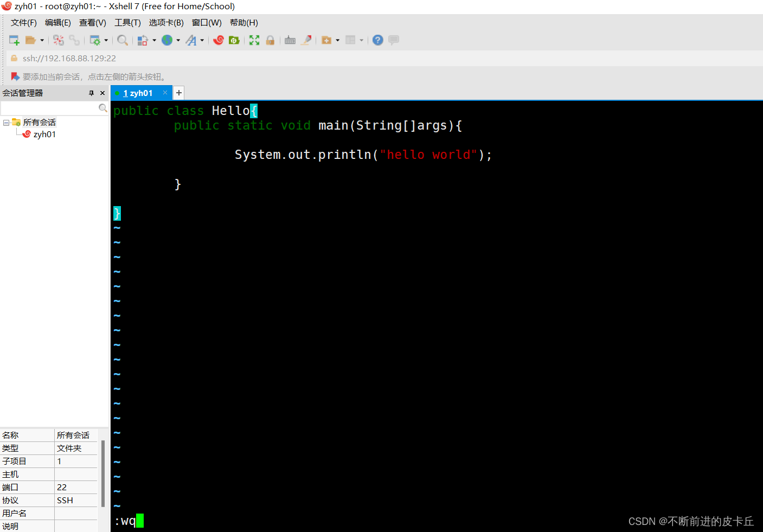Open the 文件(F) menu
Viewport: 763px width, 532px height.
pos(24,23)
